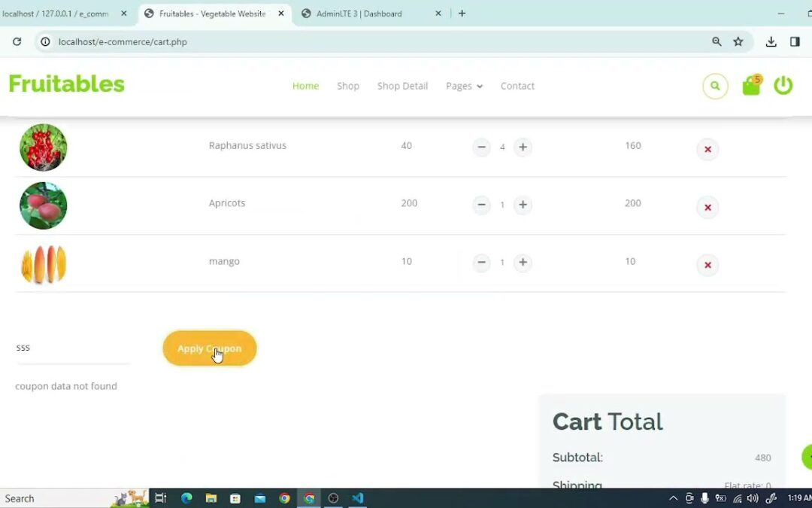The image size is (812, 508).
Task: Click the address bar URL localhost/e-commerce/cart.php
Action: pos(123,41)
